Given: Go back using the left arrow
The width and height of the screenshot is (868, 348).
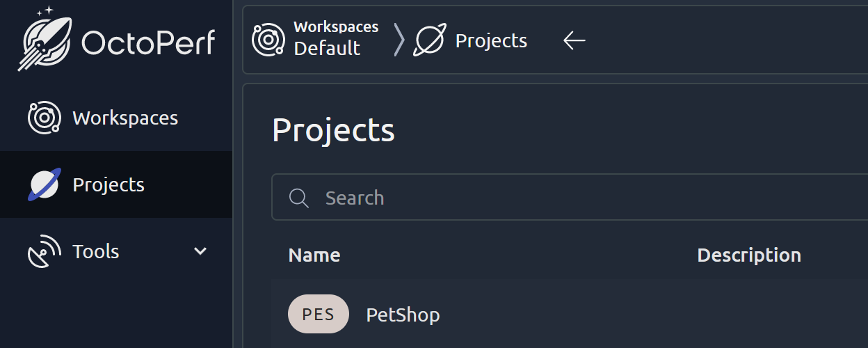Looking at the screenshot, I should pyautogui.click(x=574, y=40).
